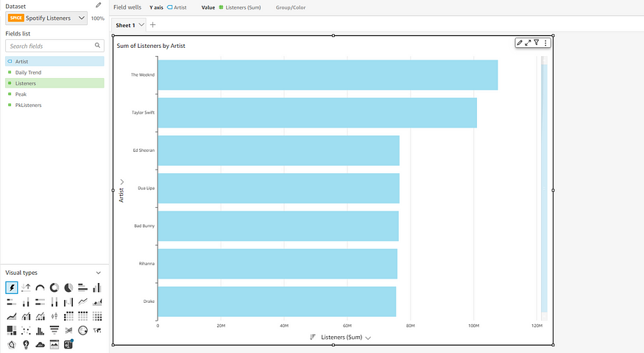644x353 pixels.
Task: Select the tree map visual type
Action: (x=12, y=330)
